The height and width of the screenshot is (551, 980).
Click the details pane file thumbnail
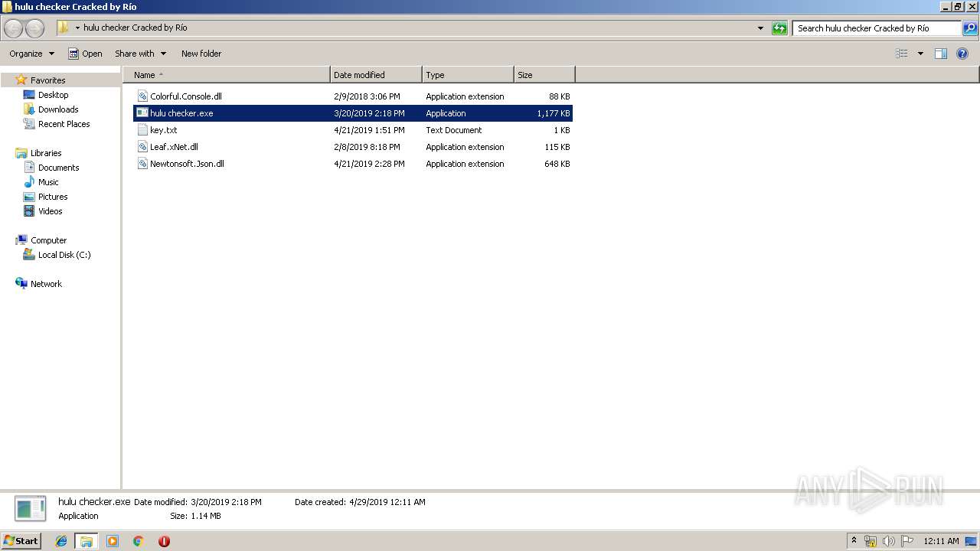31,509
